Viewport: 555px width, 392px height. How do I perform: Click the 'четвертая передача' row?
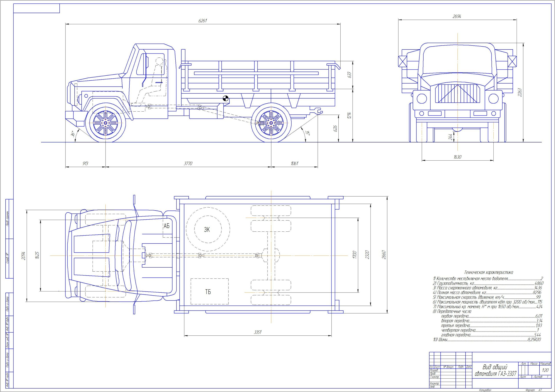pos(491,330)
